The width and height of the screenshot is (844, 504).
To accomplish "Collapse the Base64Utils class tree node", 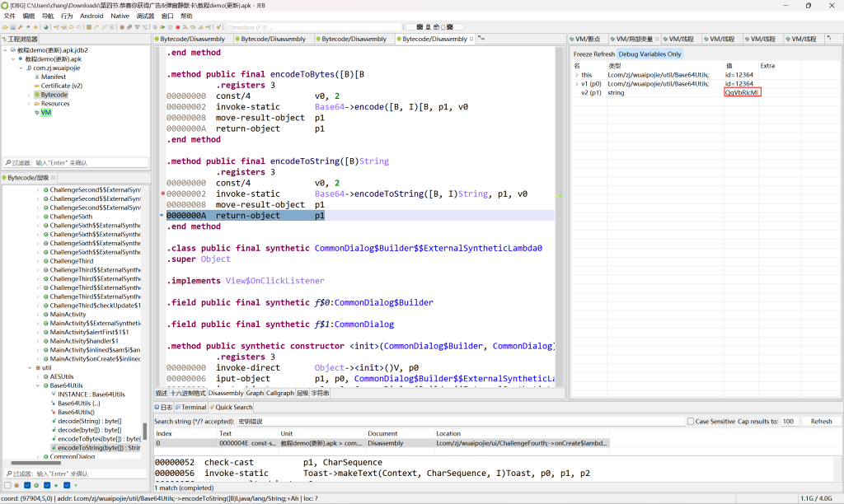I will click(37, 385).
